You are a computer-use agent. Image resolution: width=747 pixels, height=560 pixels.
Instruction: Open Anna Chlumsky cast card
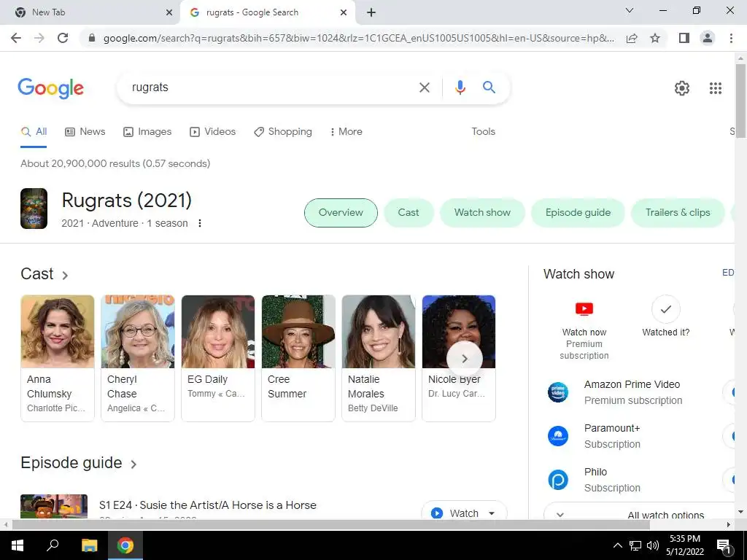pyautogui.click(x=58, y=358)
